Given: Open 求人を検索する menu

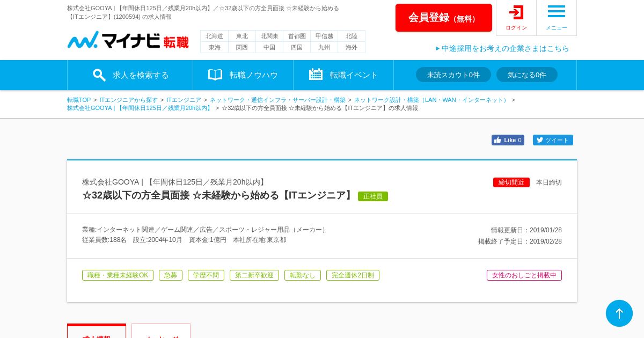Looking at the screenshot, I should coord(130,75).
